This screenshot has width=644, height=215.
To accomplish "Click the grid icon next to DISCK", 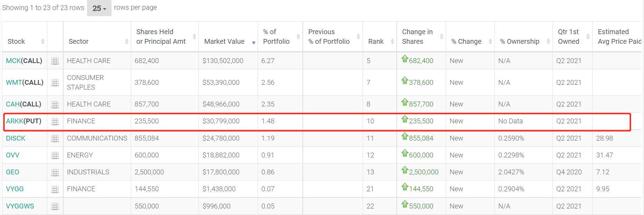I will (x=55, y=139).
